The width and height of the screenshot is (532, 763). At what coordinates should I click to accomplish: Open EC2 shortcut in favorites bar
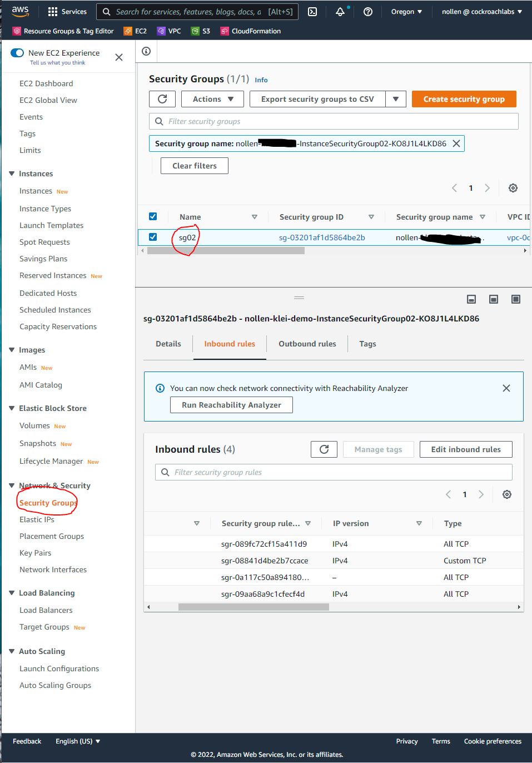pyautogui.click(x=135, y=31)
